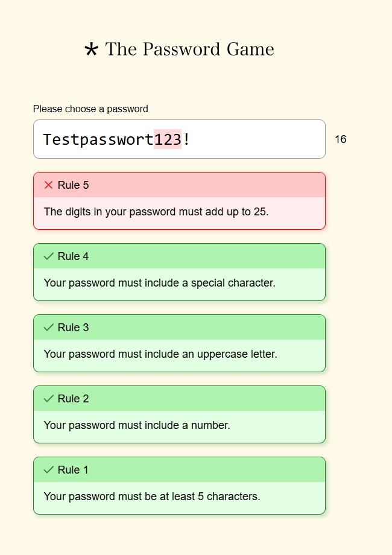The width and height of the screenshot is (392, 555).
Task: Click the "must include a number" text
Action: 137,425
